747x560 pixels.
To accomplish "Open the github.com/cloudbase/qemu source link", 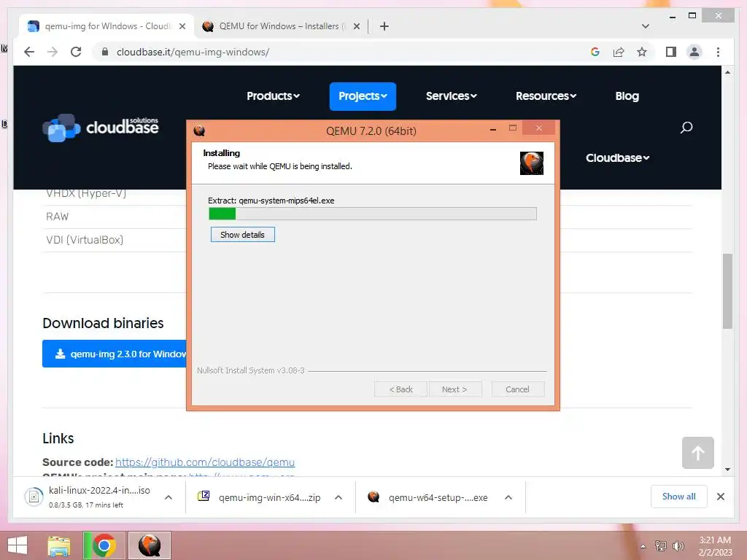I will 205,462.
